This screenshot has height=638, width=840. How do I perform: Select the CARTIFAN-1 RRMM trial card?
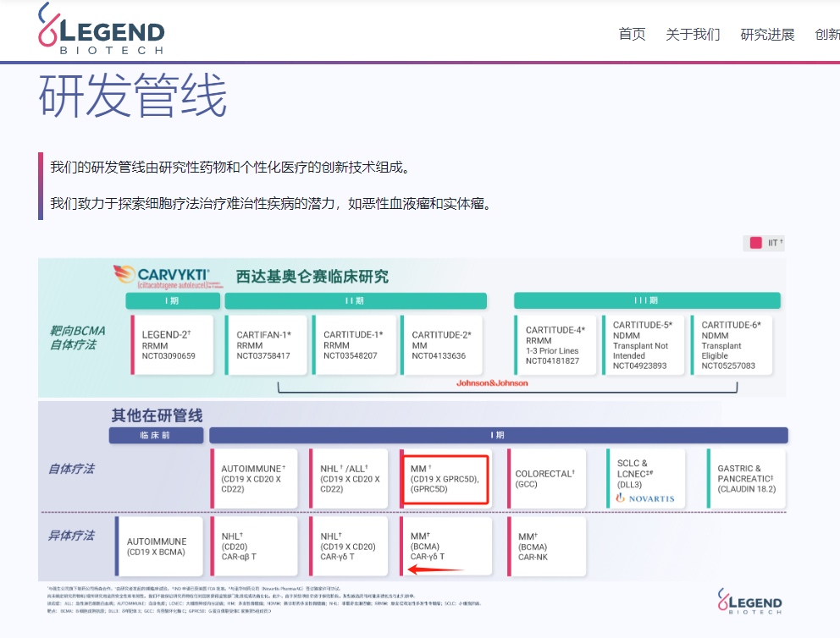(266, 344)
